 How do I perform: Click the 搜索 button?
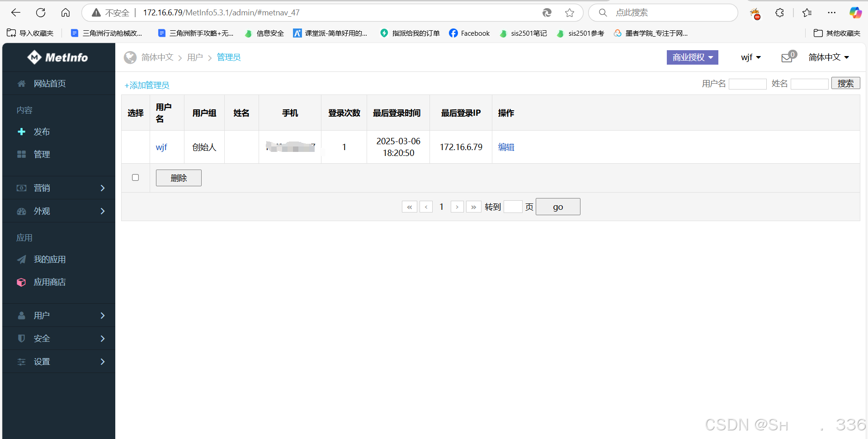845,83
